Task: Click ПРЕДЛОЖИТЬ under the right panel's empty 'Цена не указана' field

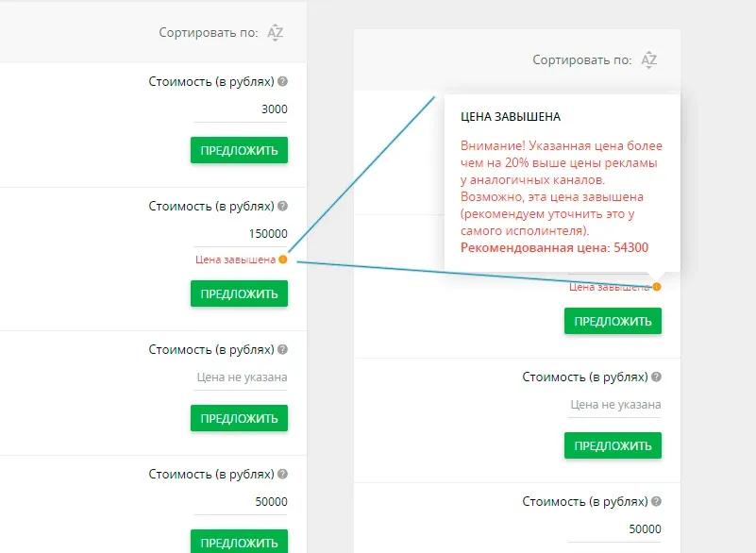Action: click(x=613, y=445)
